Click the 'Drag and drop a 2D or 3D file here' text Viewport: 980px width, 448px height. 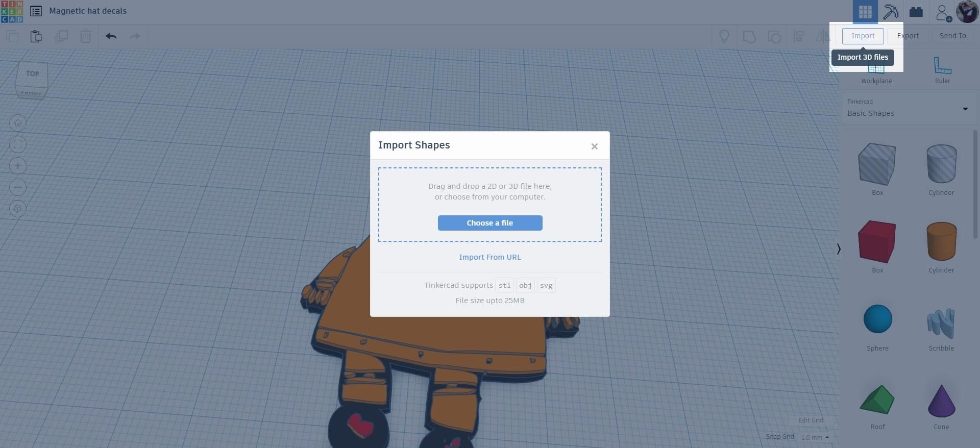tap(490, 186)
